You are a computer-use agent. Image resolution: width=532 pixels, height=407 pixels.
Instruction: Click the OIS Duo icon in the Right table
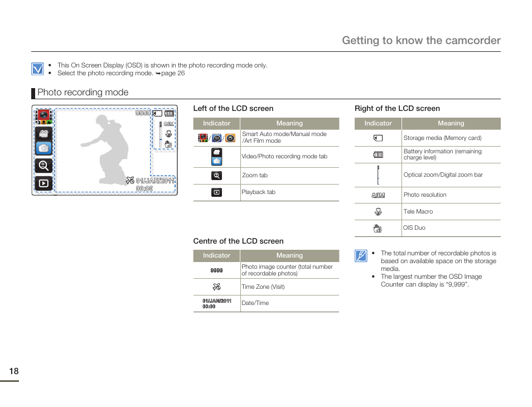(378, 228)
